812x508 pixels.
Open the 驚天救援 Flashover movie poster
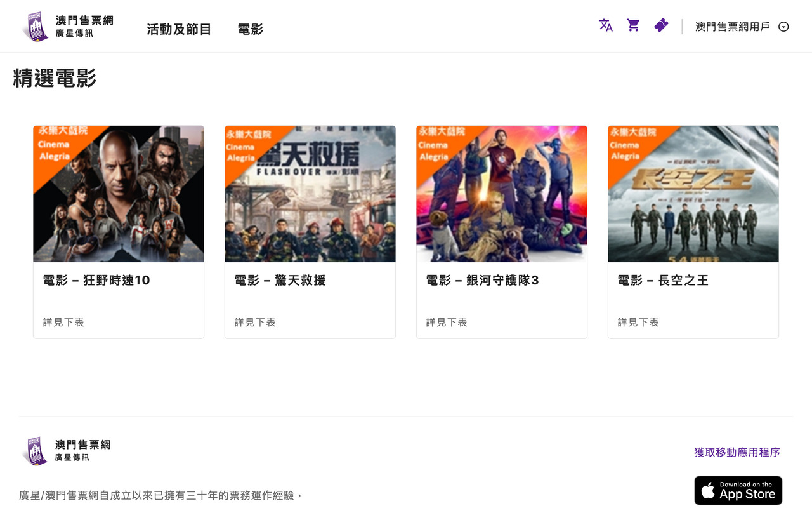click(x=310, y=194)
